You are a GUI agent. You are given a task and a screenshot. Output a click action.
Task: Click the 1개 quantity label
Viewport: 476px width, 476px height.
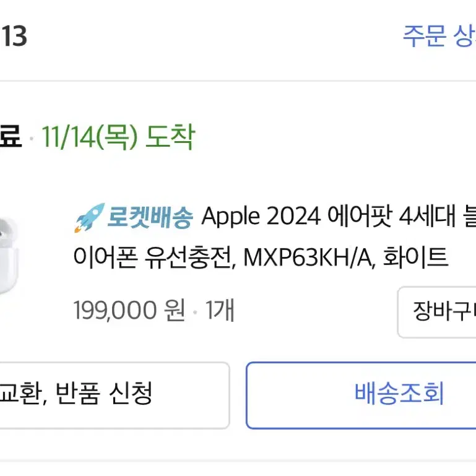point(220,310)
